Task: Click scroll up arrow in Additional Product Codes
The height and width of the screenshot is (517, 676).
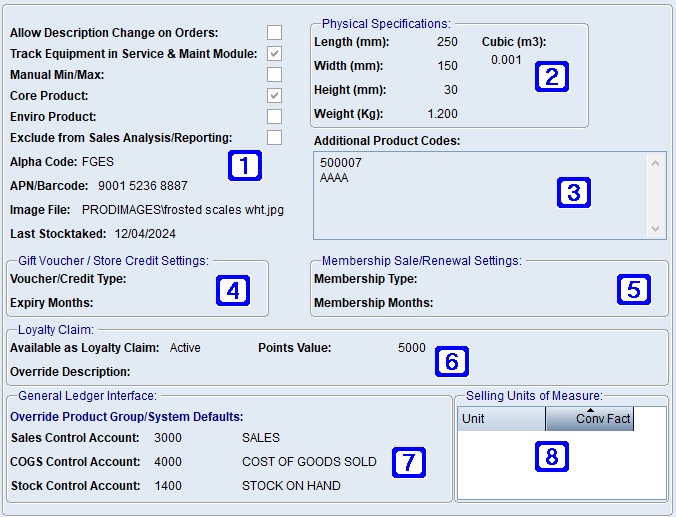Action: click(655, 163)
